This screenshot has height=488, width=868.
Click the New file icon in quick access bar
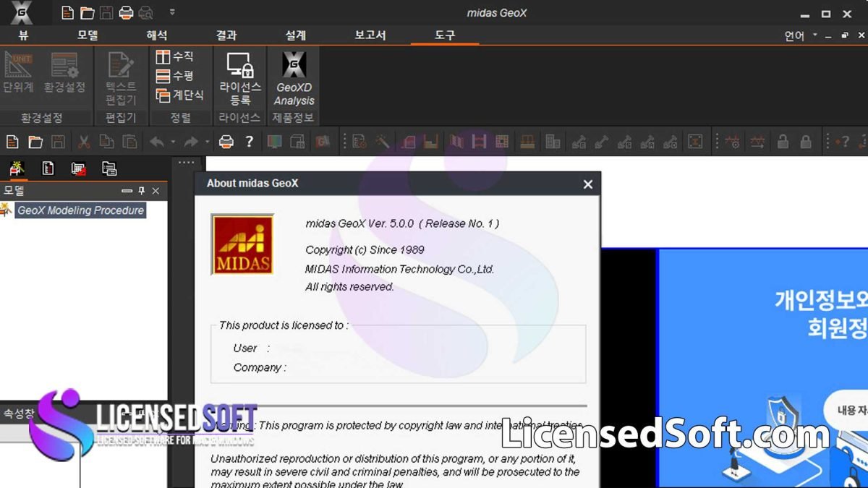[67, 12]
